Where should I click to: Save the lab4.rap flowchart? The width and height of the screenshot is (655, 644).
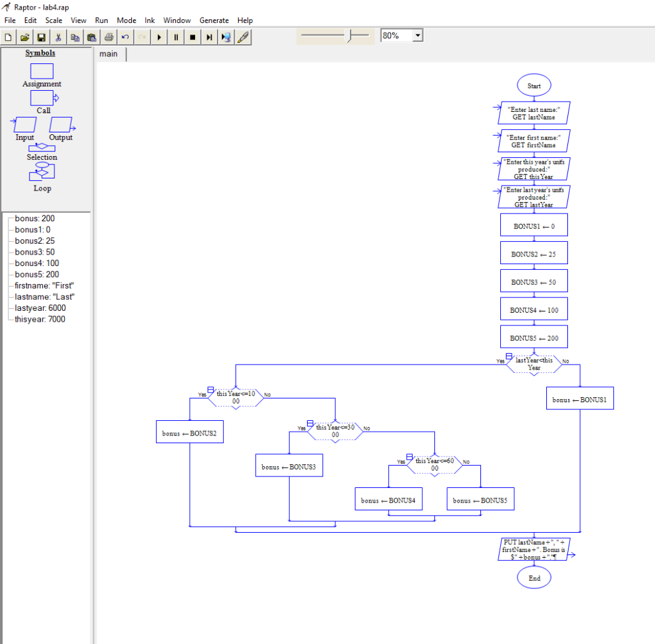coord(41,36)
